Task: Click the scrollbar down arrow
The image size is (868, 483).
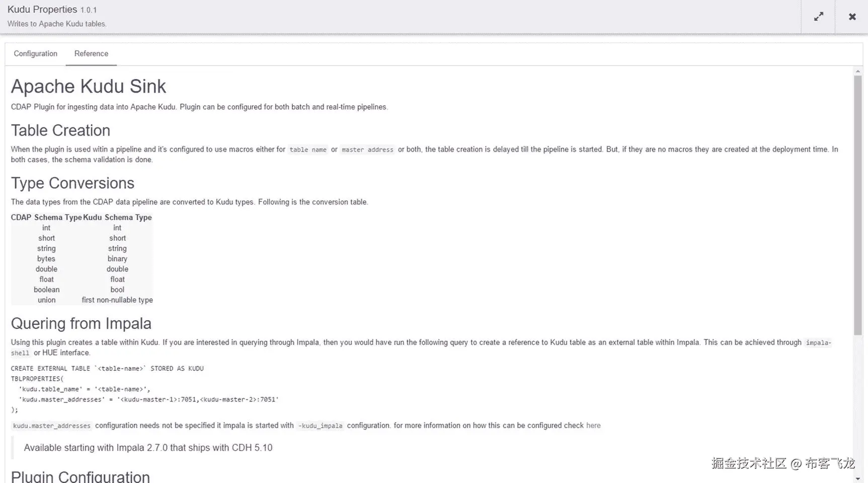Action: (858, 478)
